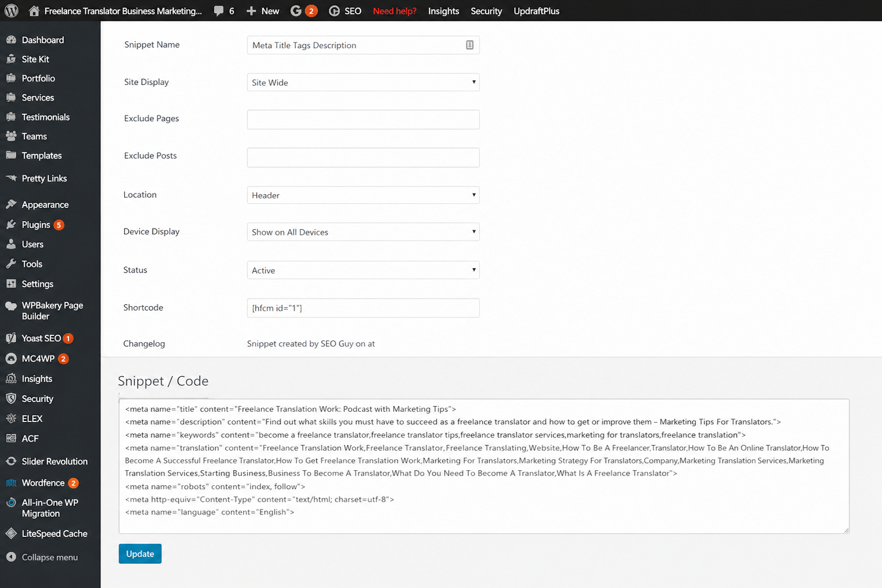The height and width of the screenshot is (588, 882).
Task: Click the MC4WP icon
Action: (x=11, y=358)
